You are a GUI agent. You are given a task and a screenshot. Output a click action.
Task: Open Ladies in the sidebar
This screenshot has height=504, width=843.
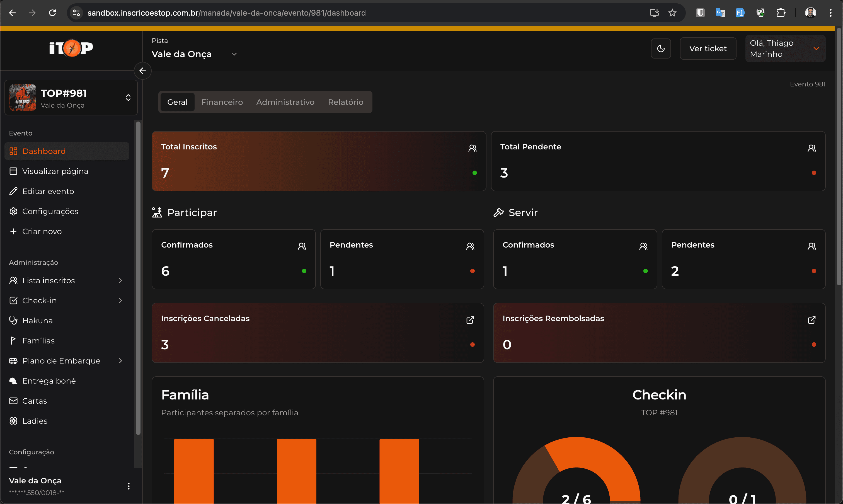tap(67, 421)
